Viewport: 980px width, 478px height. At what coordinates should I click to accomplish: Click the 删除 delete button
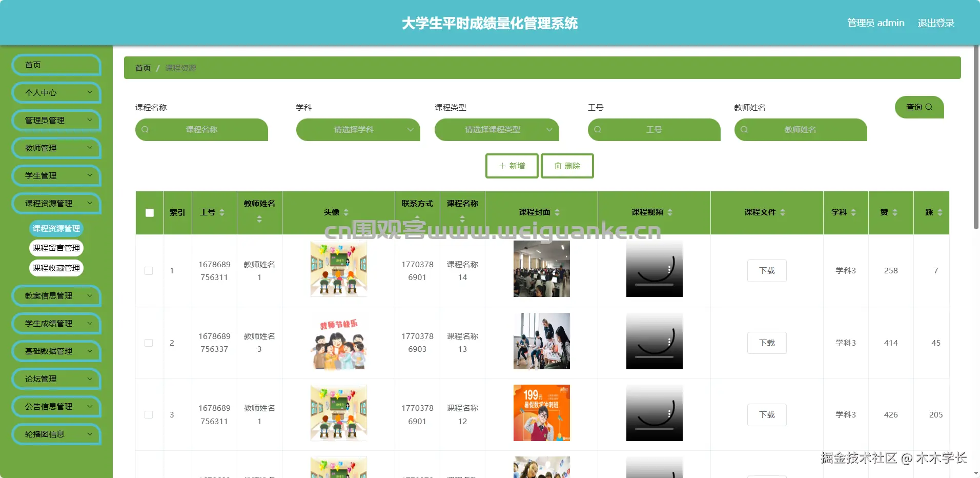pos(567,166)
